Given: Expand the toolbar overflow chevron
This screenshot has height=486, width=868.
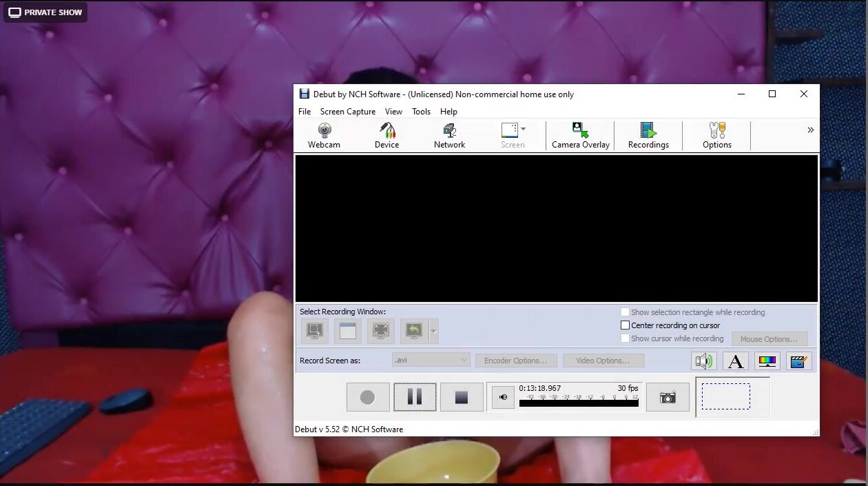Looking at the screenshot, I should (x=810, y=130).
